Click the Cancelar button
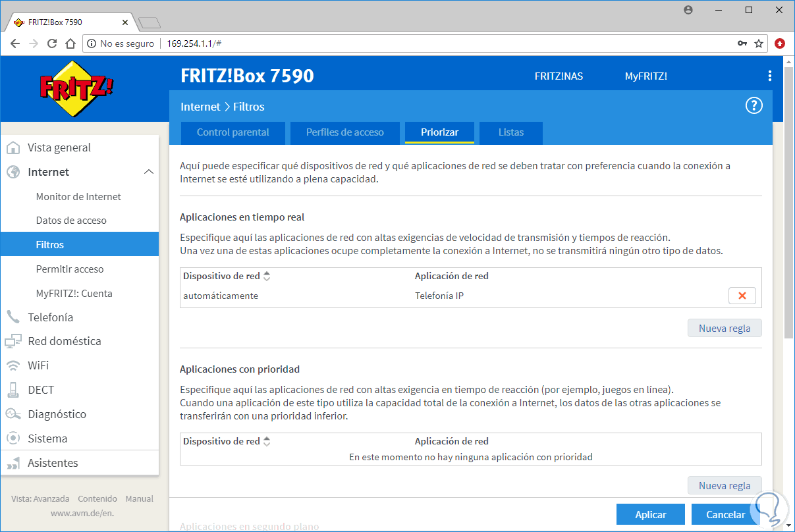This screenshot has width=795, height=532. tap(726, 514)
